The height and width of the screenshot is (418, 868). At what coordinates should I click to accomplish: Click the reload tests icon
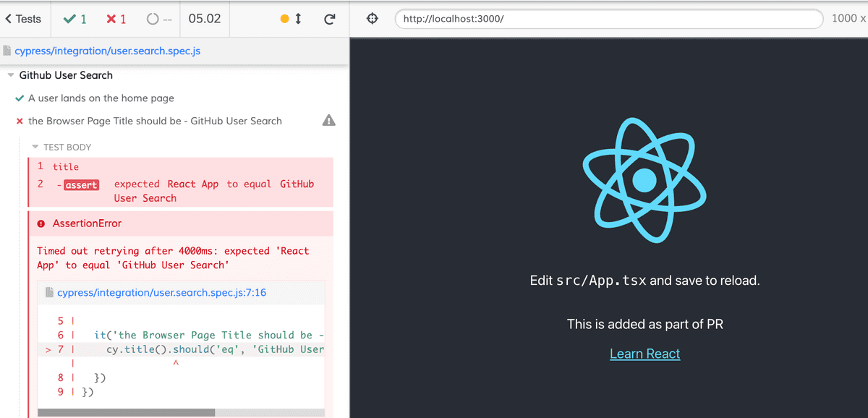point(329,19)
